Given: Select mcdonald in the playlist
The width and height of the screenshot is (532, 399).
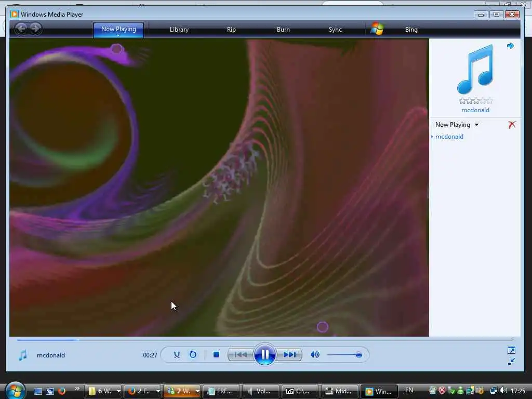Looking at the screenshot, I should pyautogui.click(x=449, y=137).
